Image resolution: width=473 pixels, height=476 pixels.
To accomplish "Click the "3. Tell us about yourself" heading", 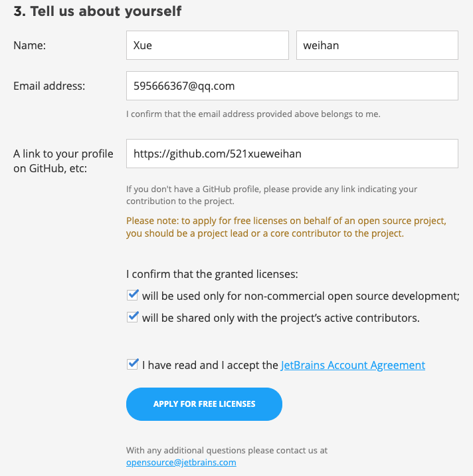I will point(98,11).
